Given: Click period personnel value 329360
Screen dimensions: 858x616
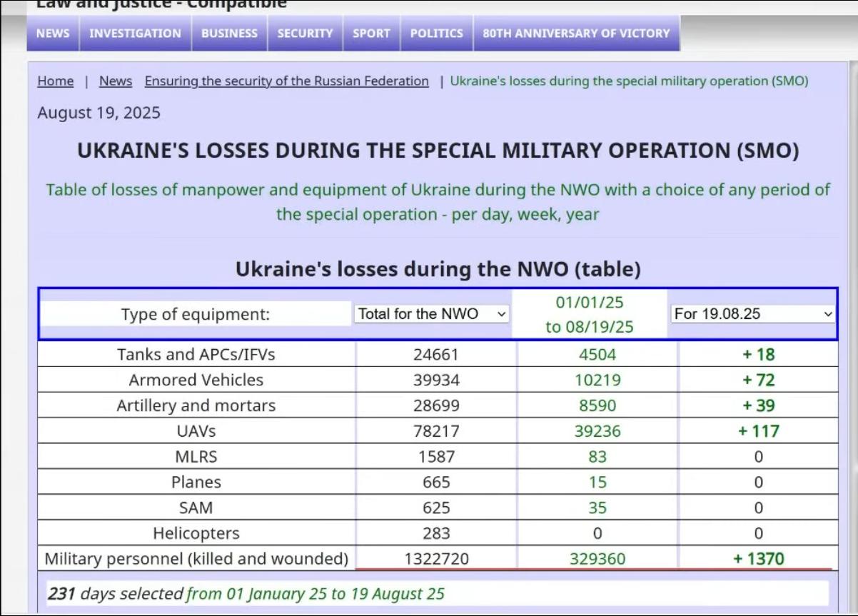Looking at the screenshot, I should [x=597, y=558].
